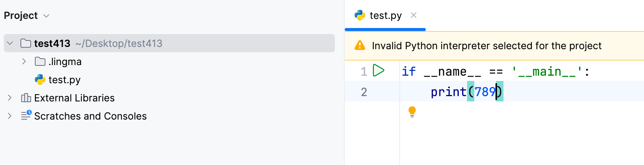Expand Scratches and Consoles node
644x165 pixels.
click(x=10, y=116)
